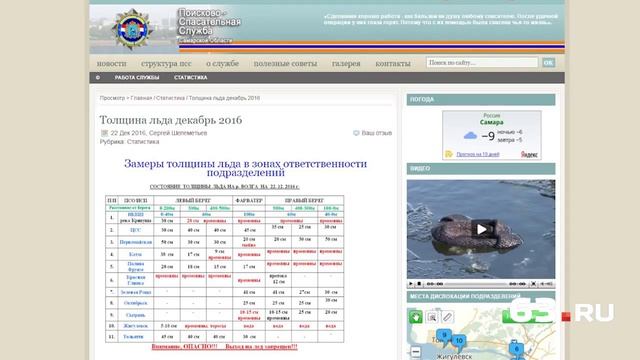Open the Статистика rubric link
Screen dimensions: 640x360
point(143,142)
